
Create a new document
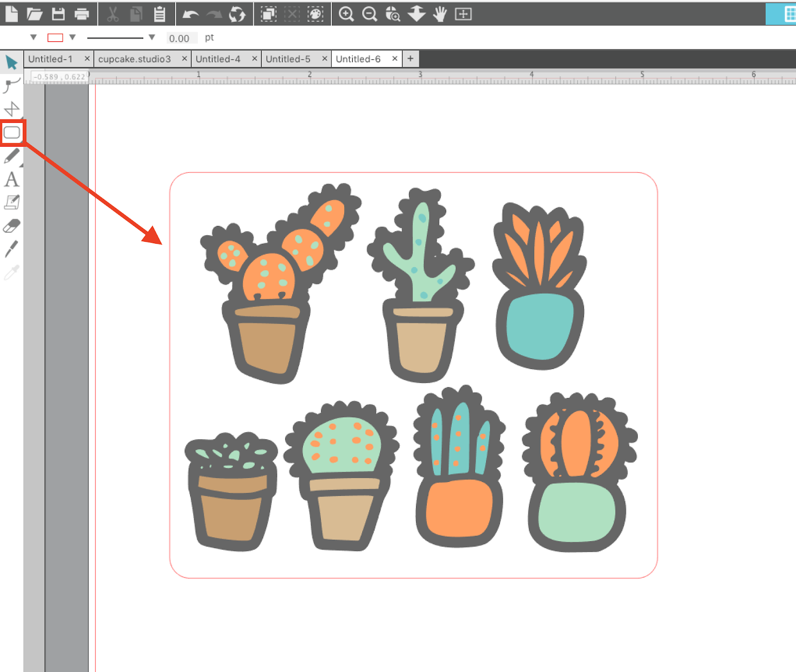pyautogui.click(x=11, y=13)
